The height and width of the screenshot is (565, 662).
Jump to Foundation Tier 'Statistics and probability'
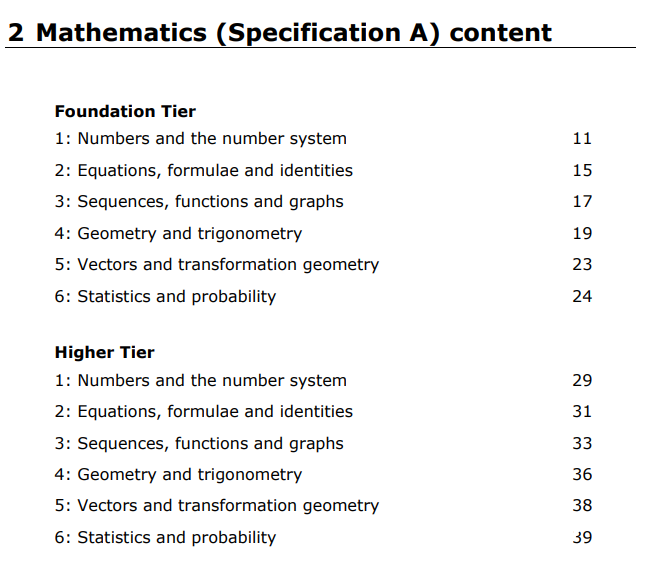165,297
